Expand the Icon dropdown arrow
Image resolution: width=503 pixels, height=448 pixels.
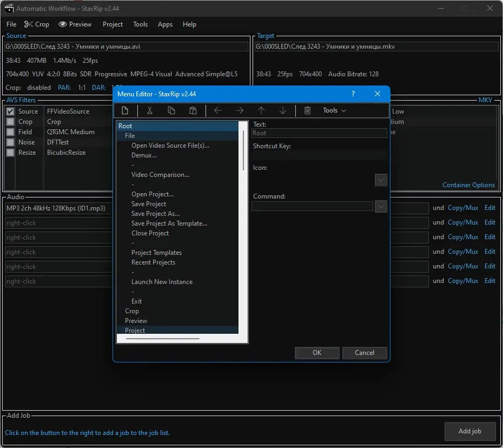click(381, 180)
